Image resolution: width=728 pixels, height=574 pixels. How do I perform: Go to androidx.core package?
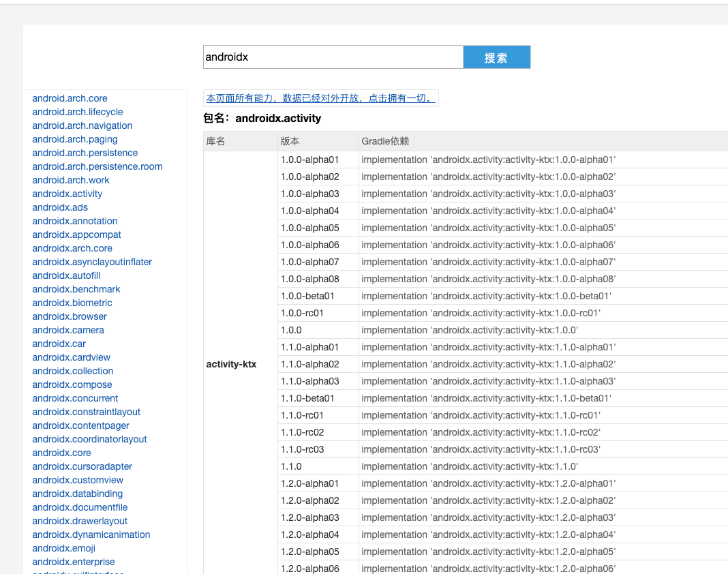tap(61, 453)
